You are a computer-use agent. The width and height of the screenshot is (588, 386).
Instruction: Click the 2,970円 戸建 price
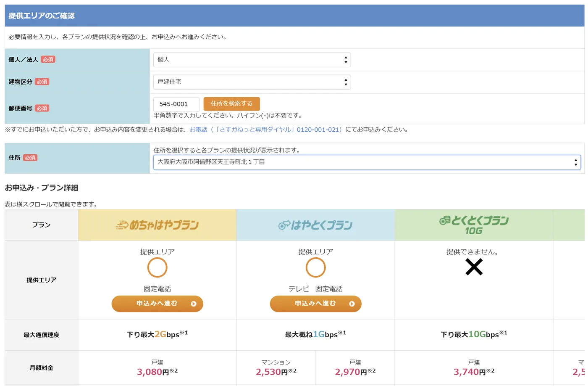[x=355, y=372]
